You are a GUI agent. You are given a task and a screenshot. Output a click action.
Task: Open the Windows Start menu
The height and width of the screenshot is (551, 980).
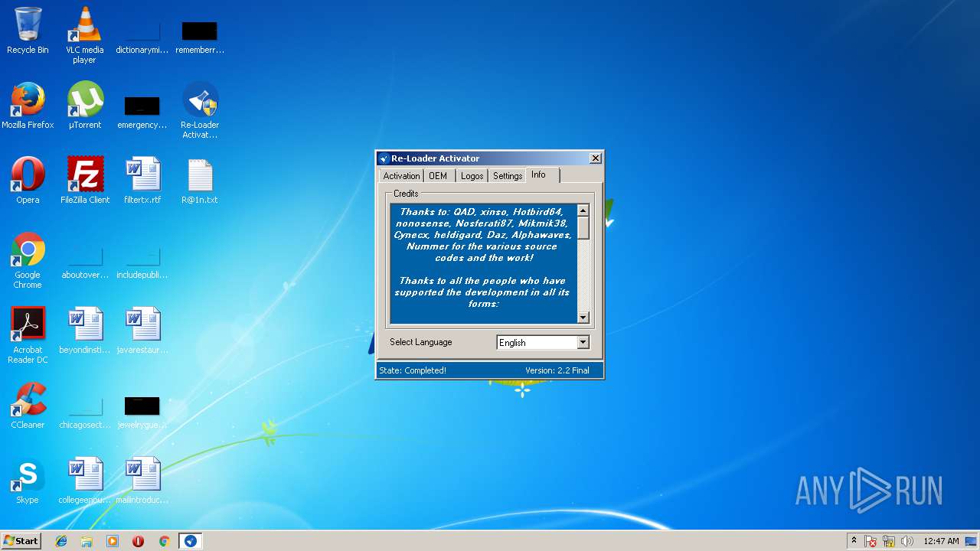pyautogui.click(x=21, y=541)
